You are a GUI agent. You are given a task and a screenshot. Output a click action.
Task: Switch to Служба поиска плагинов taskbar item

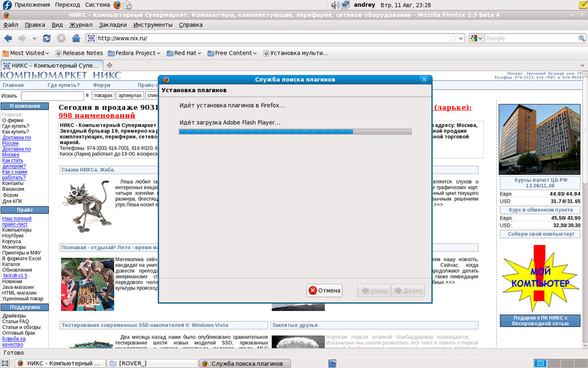(x=245, y=363)
